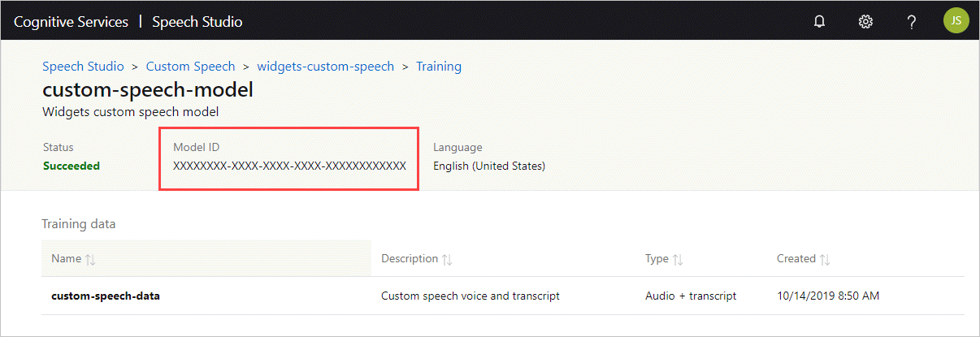980x337 pixels.
Task: Sort by Description column arrows icon
Action: pos(447,259)
